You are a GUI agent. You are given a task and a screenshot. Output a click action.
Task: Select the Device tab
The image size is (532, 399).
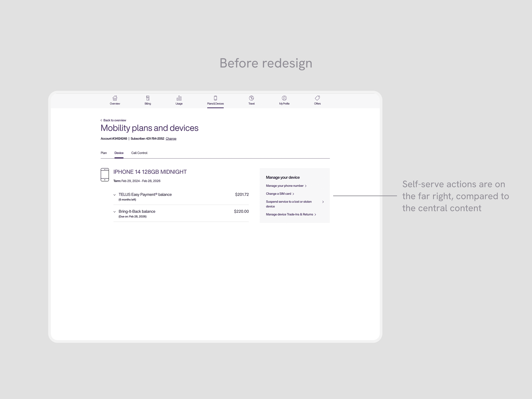click(x=119, y=153)
